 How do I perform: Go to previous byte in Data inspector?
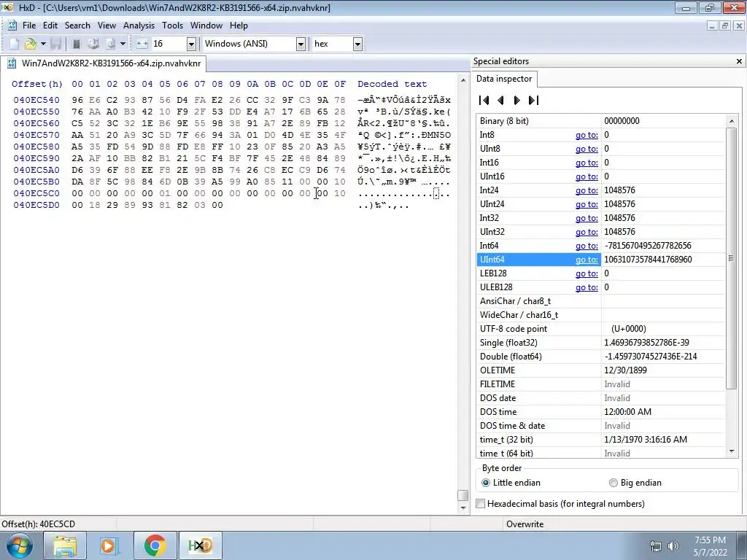[500, 100]
